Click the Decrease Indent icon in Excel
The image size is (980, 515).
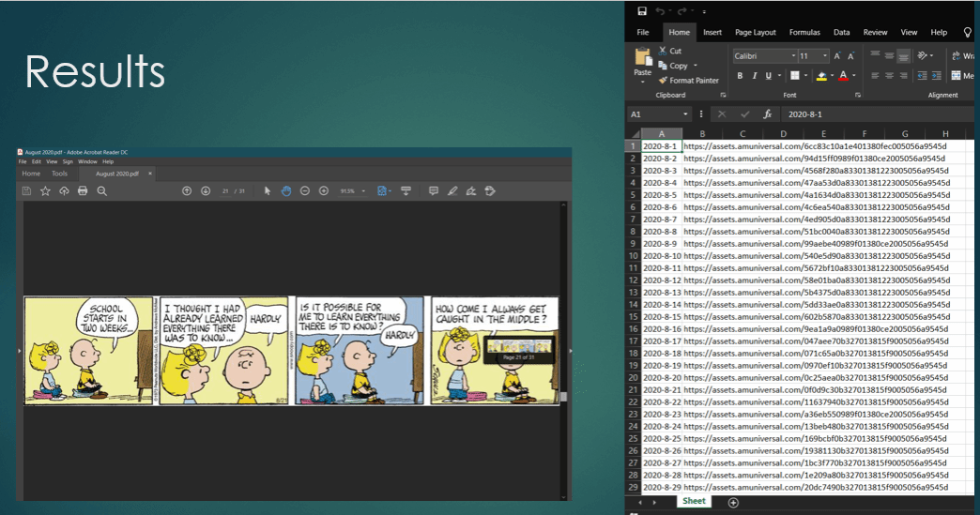tap(922, 76)
